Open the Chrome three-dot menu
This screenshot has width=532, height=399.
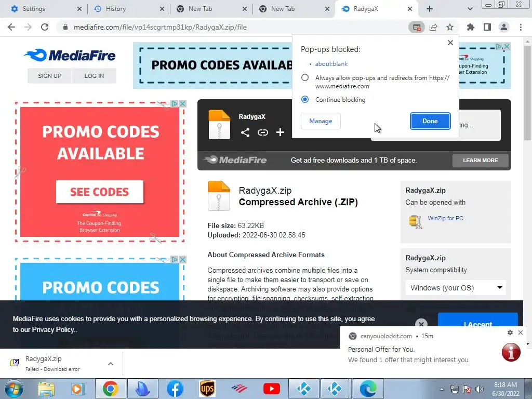[x=521, y=27]
